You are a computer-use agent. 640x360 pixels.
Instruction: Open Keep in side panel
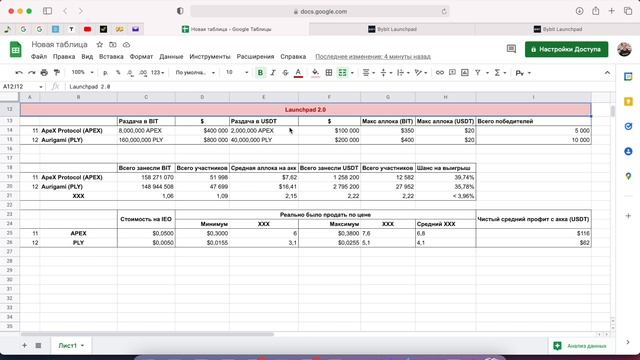628,101
